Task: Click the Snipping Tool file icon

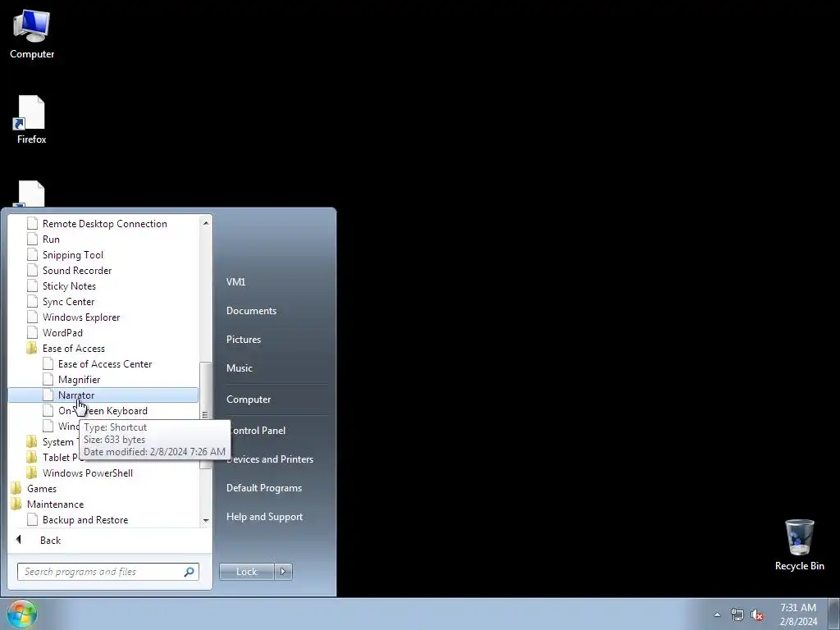Action: click(32, 254)
